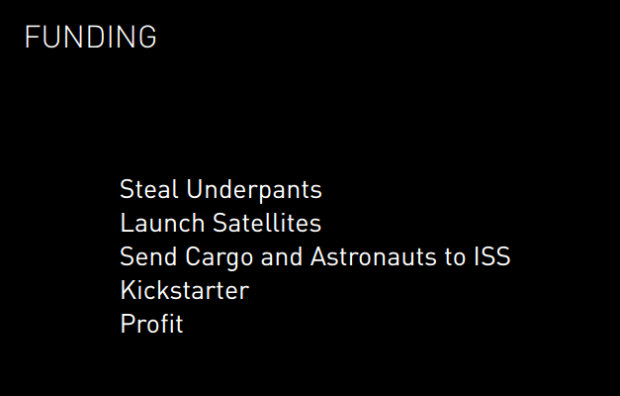Select the word Send
The height and width of the screenshot is (396, 620).
click(148, 256)
